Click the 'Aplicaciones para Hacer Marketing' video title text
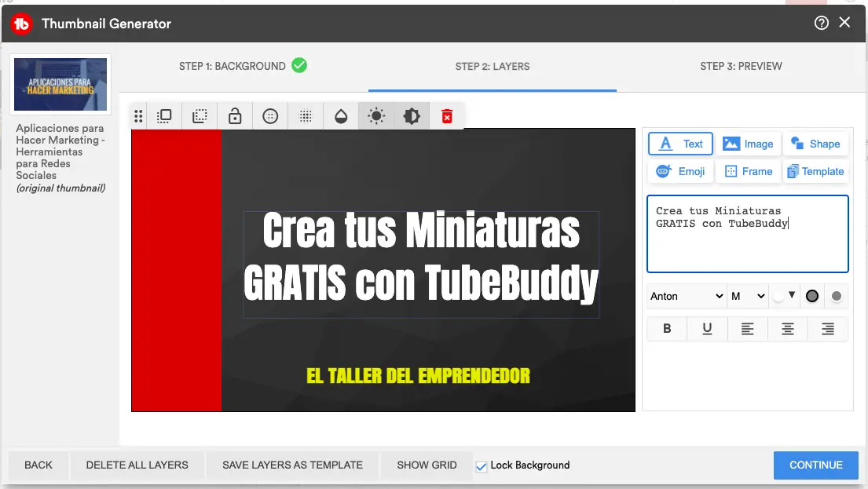The image size is (868, 489). 60,151
